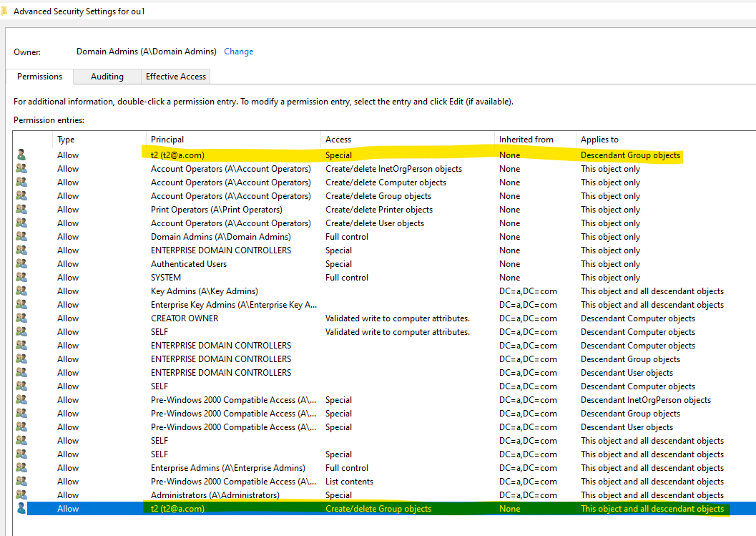Select Account Operators Create/delete Group objects entry
The width and height of the screenshot is (756, 536).
tap(385, 196)
